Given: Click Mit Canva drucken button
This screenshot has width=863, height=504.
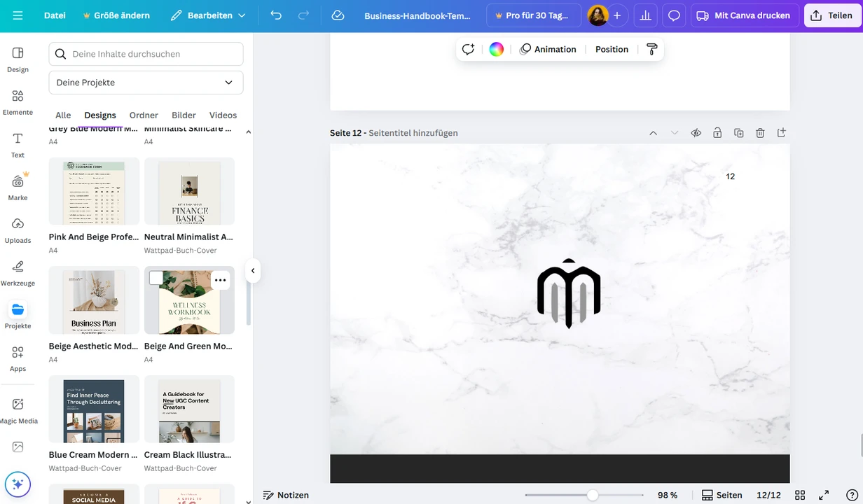Looking at the screenshot, I should 745,15.
